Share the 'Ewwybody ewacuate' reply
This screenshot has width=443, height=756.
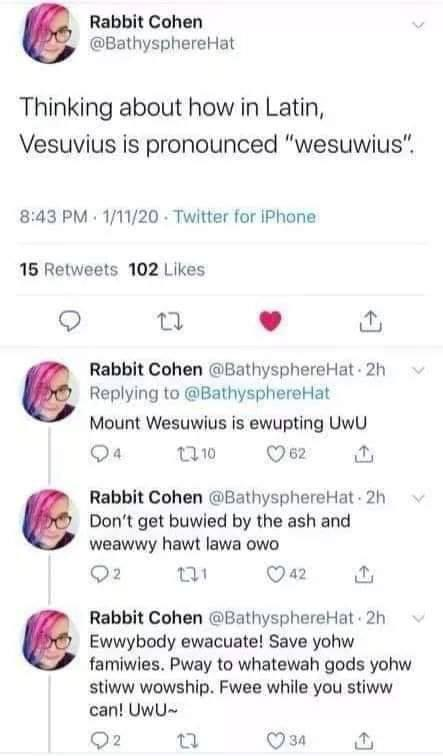click(x=363, y=738)
